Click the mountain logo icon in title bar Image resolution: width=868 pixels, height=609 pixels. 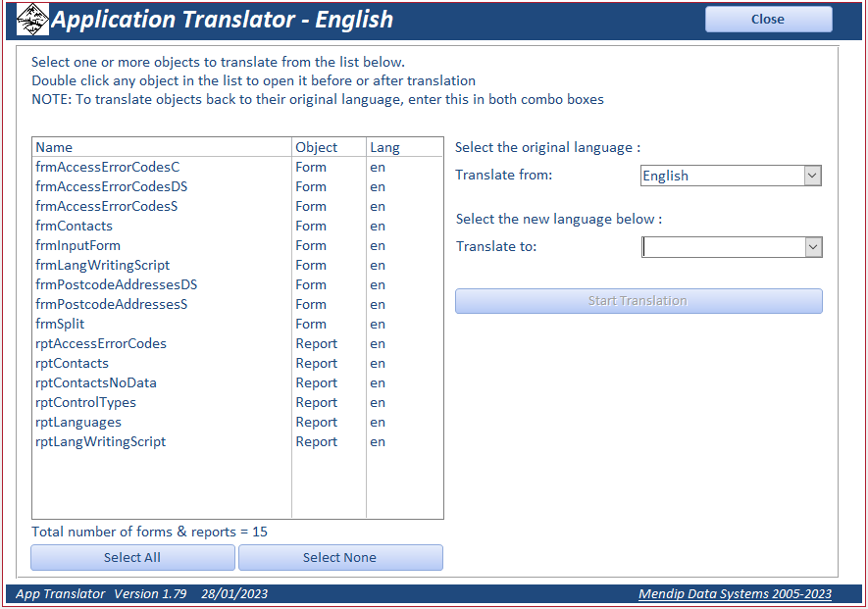pos(32,20)
